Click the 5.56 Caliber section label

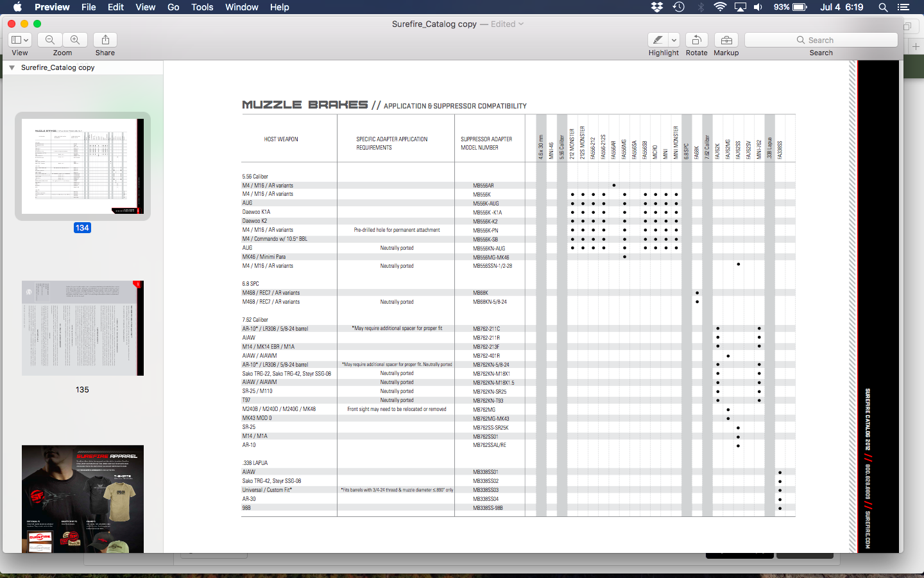(255, 177)
